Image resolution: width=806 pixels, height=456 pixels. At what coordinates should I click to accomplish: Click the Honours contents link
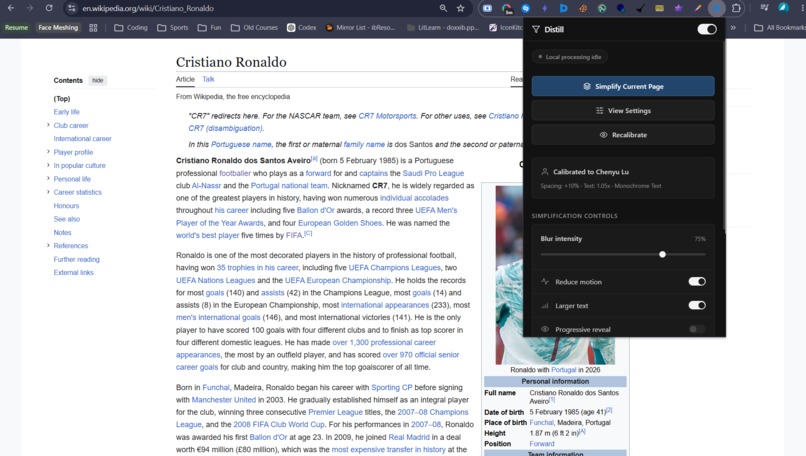coord(66,206)
